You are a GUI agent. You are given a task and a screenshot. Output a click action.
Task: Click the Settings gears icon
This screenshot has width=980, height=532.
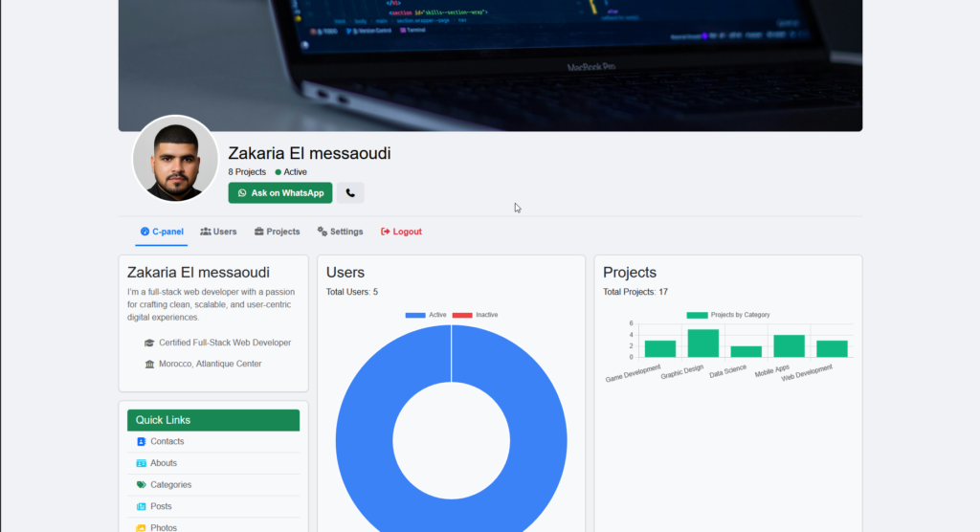tap(322, 232)
